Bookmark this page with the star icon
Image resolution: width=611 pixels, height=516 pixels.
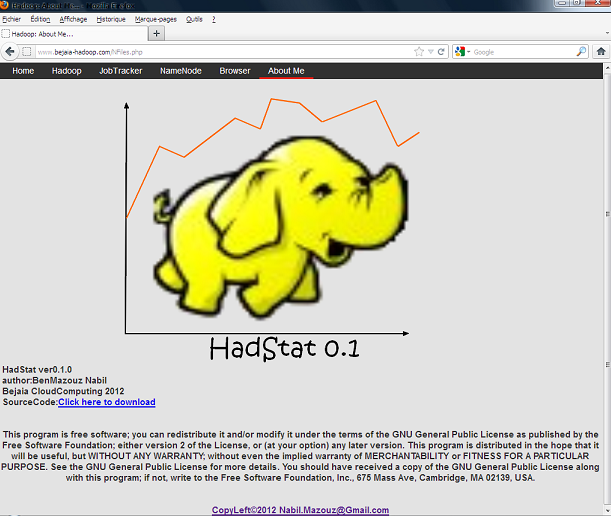419,52
